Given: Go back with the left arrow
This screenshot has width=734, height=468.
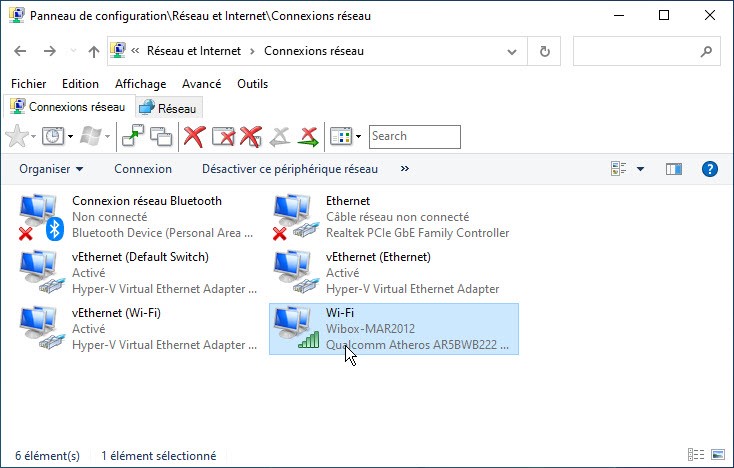Looking at the screenshot, I should pos(20,51).
